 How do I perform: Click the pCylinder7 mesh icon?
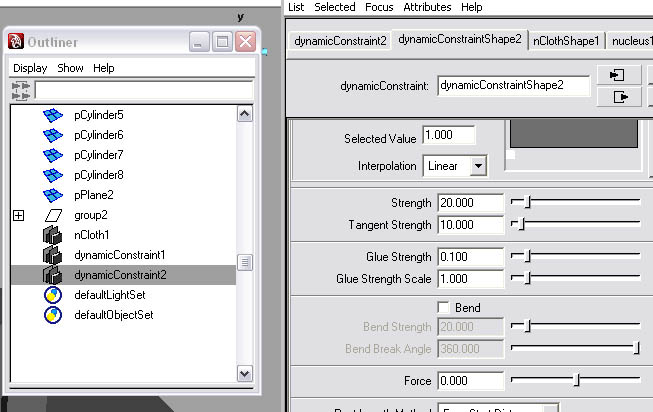(53, 155)
